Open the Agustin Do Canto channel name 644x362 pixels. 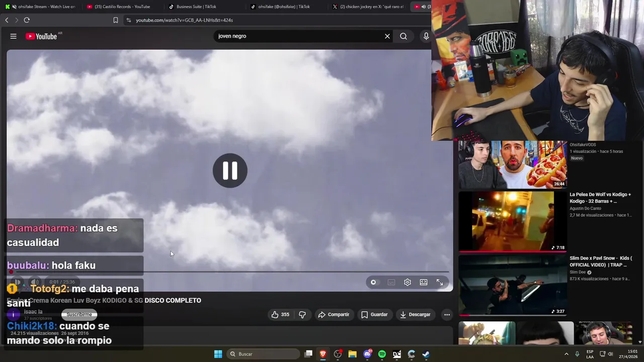pos(585,208)
